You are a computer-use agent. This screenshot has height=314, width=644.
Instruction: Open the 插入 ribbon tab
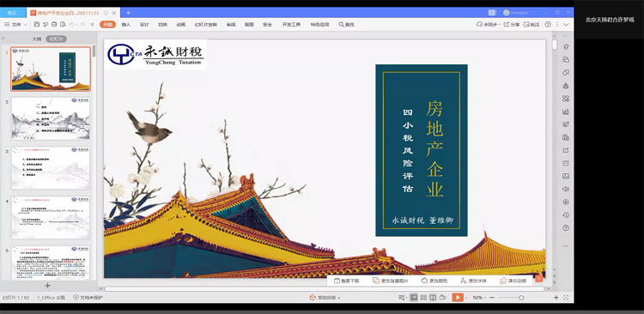(x=125, y=25)
